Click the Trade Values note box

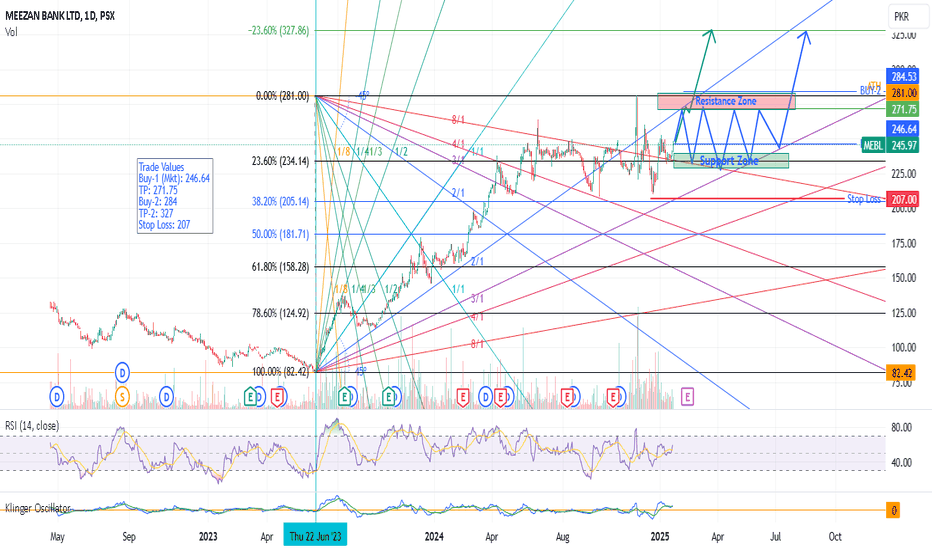175,196
